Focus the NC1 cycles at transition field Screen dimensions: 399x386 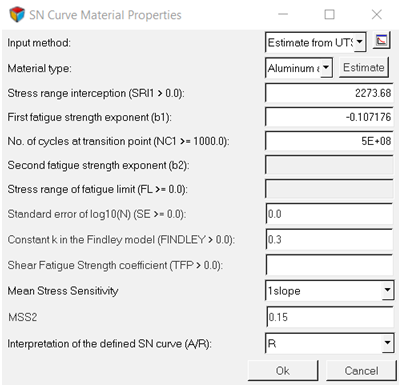(x=329, y=141)
